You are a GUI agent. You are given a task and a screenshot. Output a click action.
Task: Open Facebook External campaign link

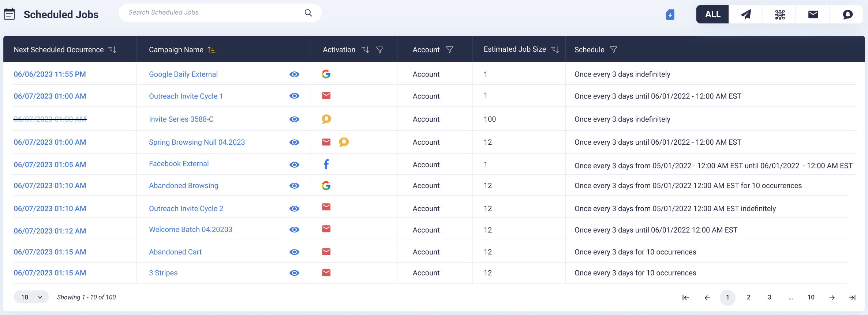[x=179, y=164]
